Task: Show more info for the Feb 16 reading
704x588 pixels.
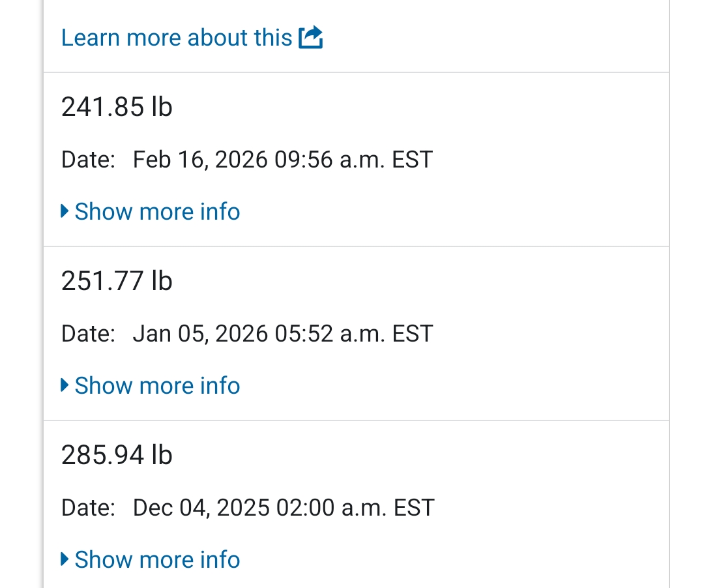Action: pyautogui.click(x=157, y=211)
